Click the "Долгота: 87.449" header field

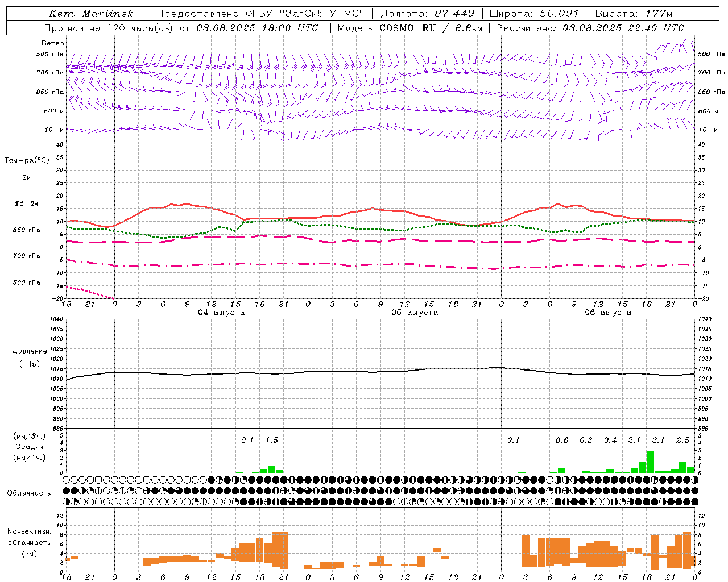427,14
